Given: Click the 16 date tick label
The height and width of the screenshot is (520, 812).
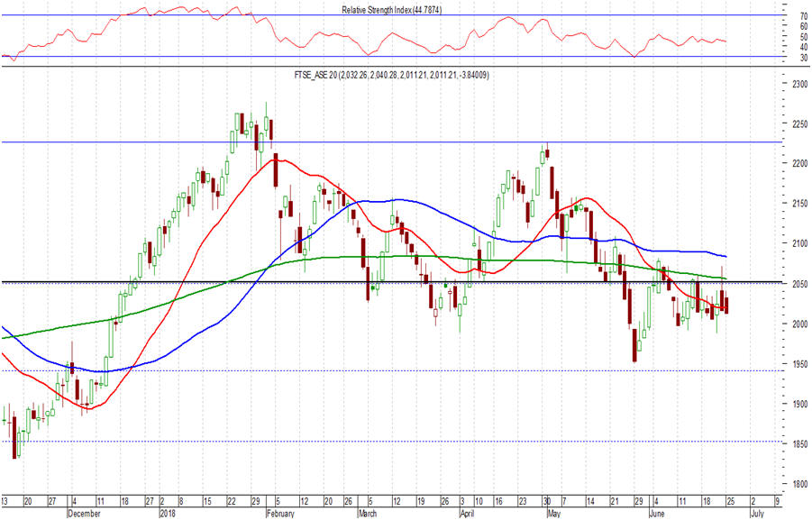Looking at the screenshot, I should tap(498, 502).
